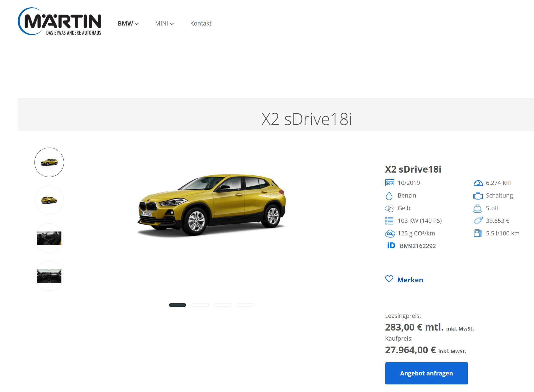534x392 pixels.
Task: Click the leasing price 283,00 € mtl.
Action: click(414, 327)
